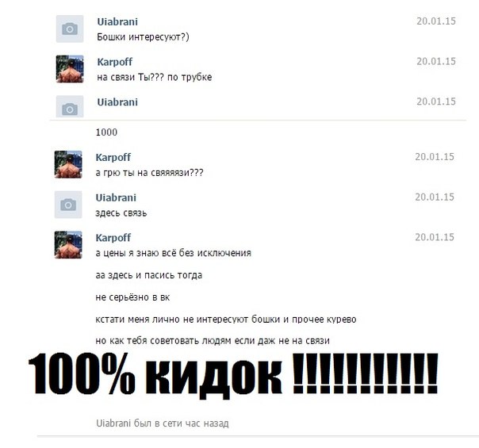The width and height of the screenshot is (479, 448).
Task: Select the '1000' message
Action: [106, 132]
